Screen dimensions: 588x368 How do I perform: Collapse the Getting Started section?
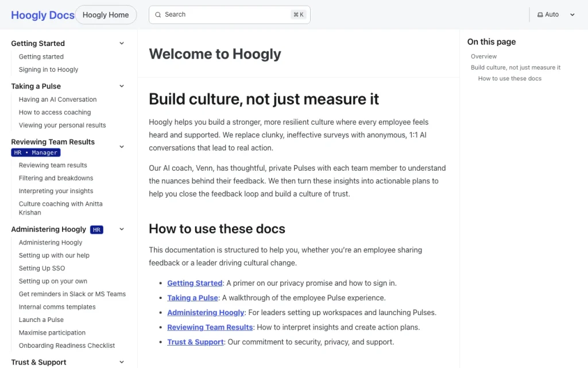pyautogui.click(x=122, y=43)
